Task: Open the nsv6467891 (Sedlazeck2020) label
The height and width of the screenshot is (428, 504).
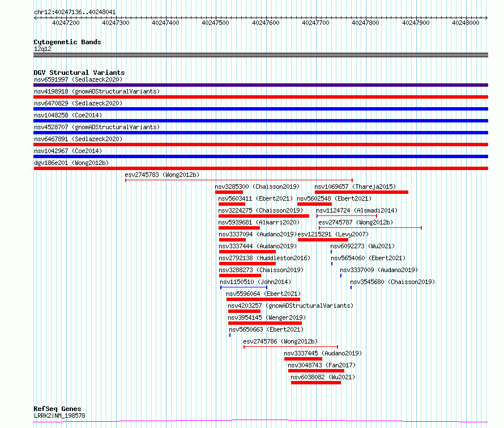Action: [78, 139]
